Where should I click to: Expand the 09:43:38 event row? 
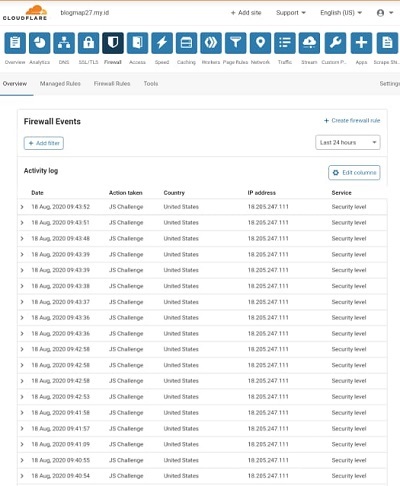click(22, 286)
